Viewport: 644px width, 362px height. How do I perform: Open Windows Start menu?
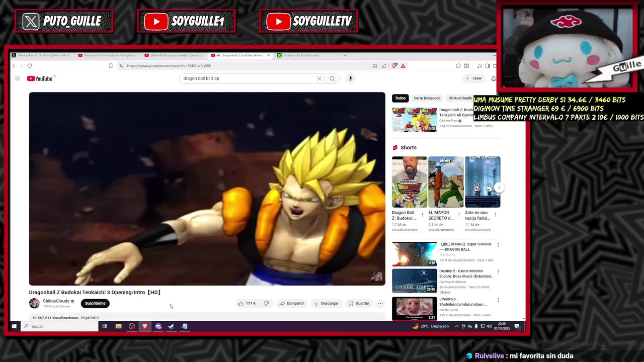(x=14, y=326)
